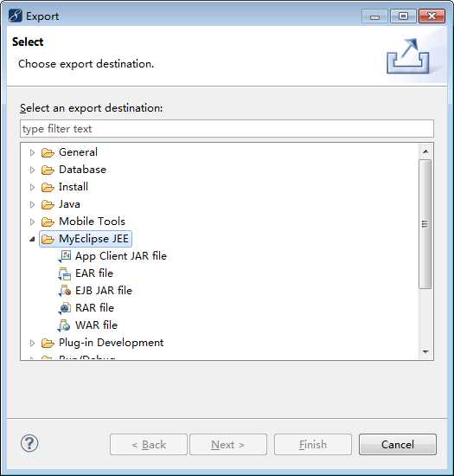
Task: Select the General tree item label
Action: click(x=78, y=152)
